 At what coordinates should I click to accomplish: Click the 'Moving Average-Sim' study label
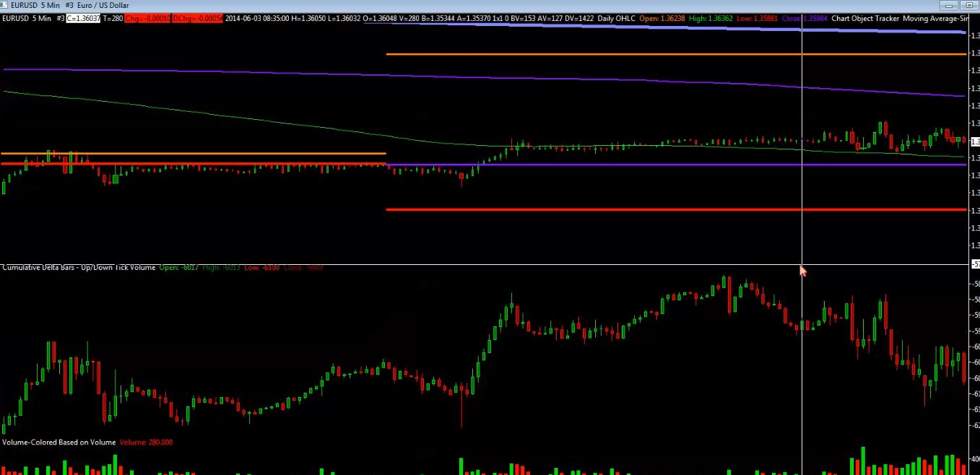935,18
